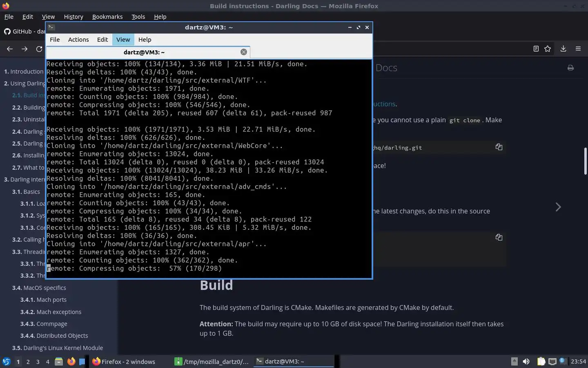Click the show desktop icon in the taskbar

82,361
